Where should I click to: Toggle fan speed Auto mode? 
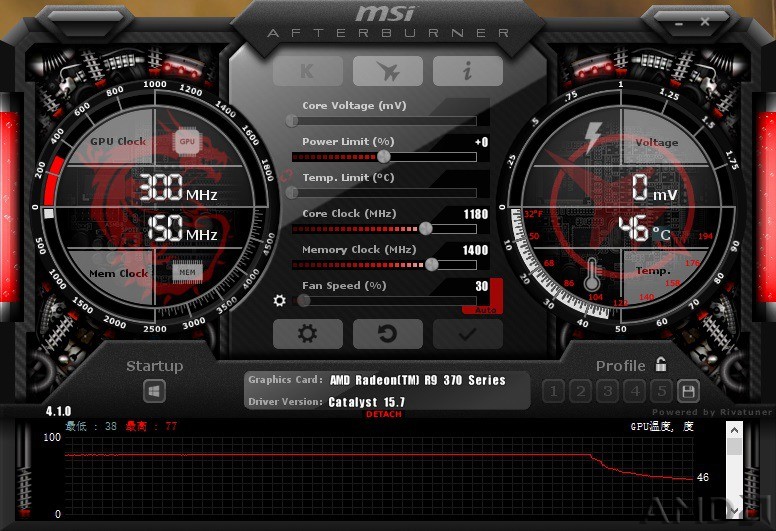tap(485, 310)
